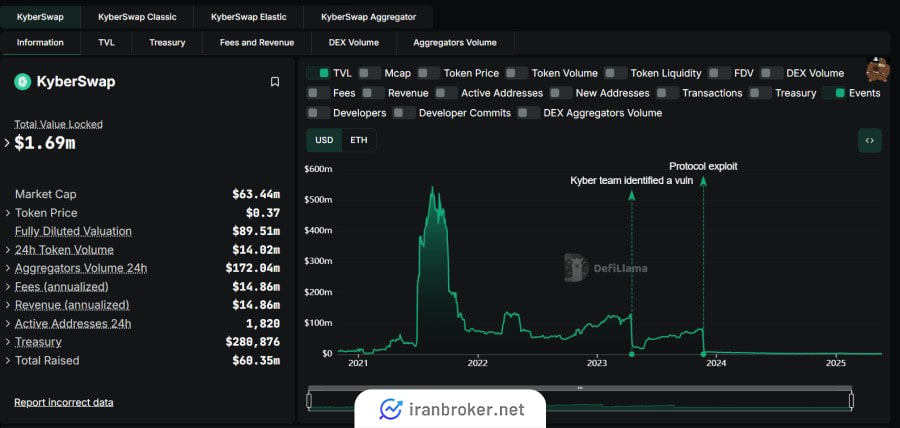Image resolution: width=900 pixels, height=428 pixels.
Task: Click the llama avatar icon
Action: click(876, 70)
